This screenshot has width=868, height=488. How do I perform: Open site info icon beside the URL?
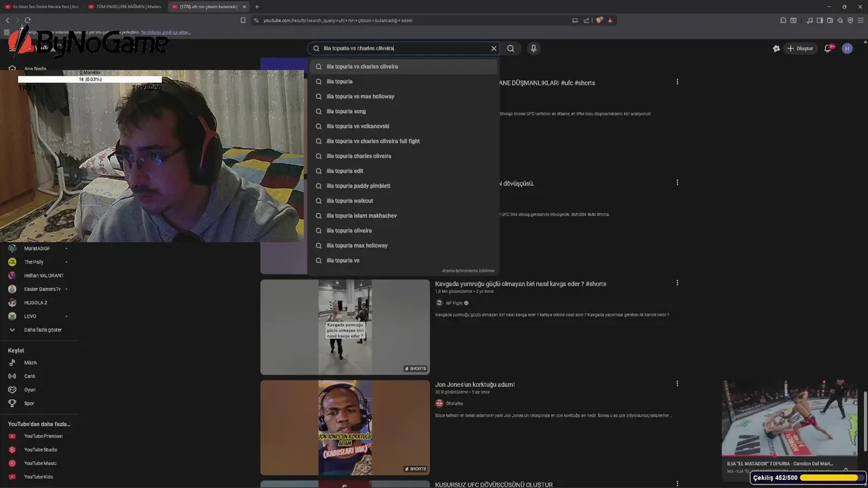tap(256, 20)
